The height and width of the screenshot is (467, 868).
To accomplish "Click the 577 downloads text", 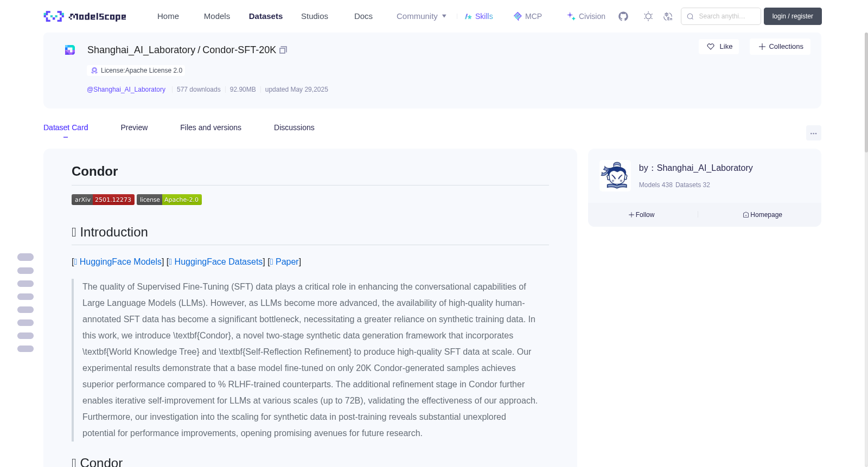I will click(x=199, y=89).
